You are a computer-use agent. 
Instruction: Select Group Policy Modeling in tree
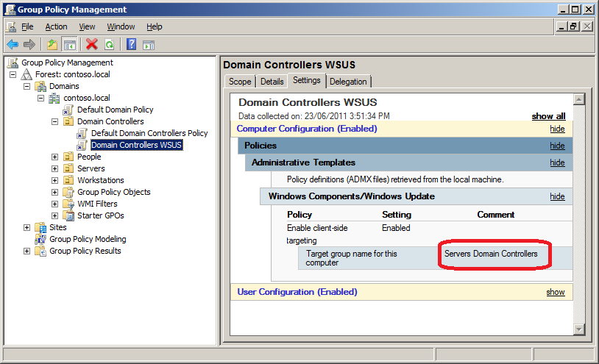pos(87,239)
